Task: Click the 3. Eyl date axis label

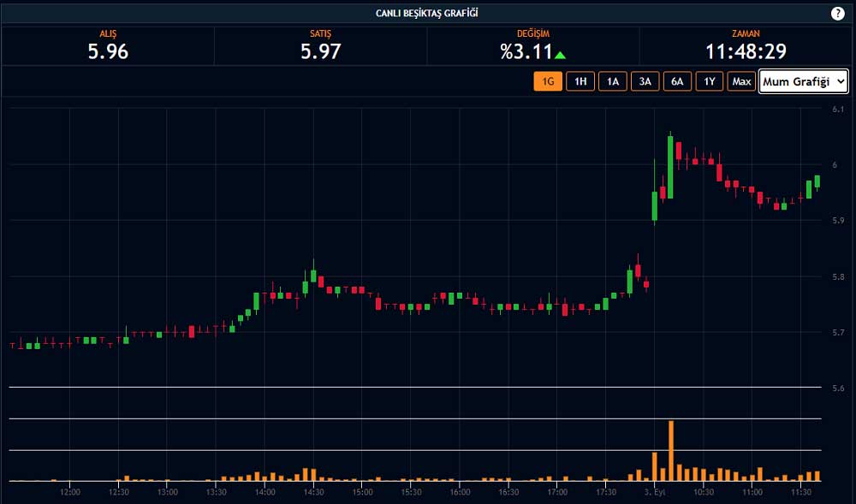Action: [655, 492]
